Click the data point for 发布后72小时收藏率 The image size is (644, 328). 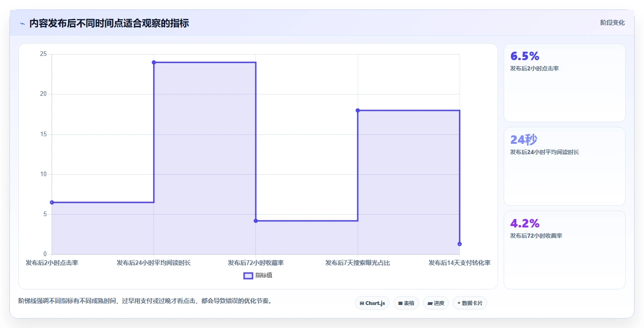coord(256,221)
